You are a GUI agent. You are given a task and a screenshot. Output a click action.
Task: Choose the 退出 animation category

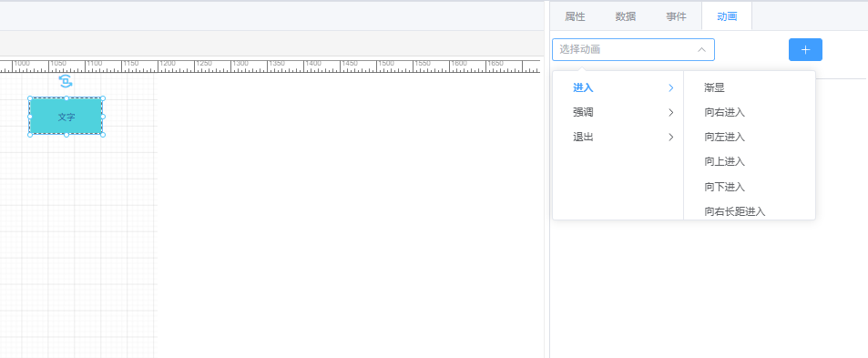click(x=618, y=138)
